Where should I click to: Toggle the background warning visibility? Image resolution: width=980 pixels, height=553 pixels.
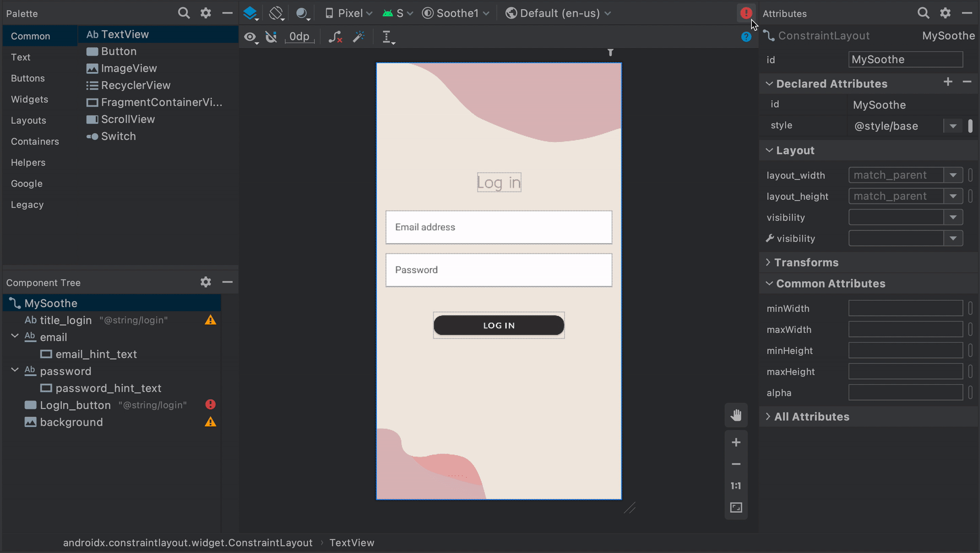(x=211, y=423)
